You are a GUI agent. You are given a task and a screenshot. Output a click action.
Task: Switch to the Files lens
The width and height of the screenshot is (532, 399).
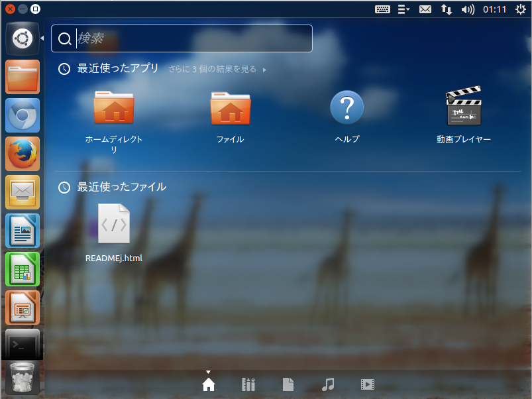[288, 384]
